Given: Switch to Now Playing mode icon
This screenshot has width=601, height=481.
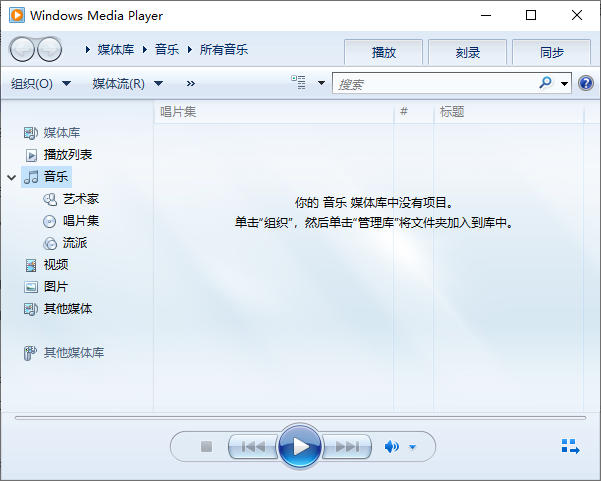Looking at the screenshot, I should [570, 447].
